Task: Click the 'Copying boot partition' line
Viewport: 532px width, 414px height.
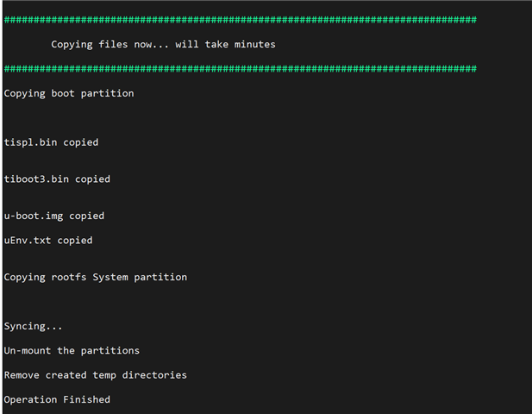Action: pos(69,94)
